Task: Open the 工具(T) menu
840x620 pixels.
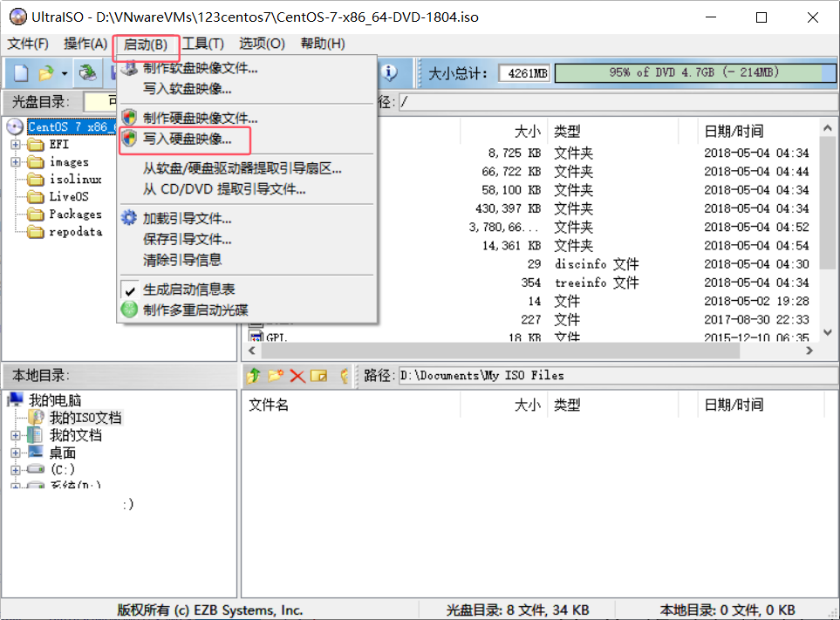Action: [203, 44]
